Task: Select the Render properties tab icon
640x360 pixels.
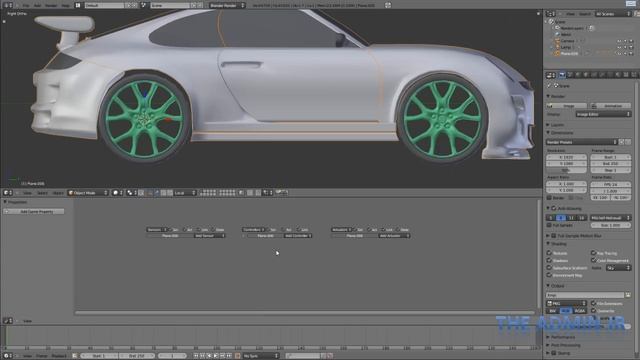Action: [562, 75]
